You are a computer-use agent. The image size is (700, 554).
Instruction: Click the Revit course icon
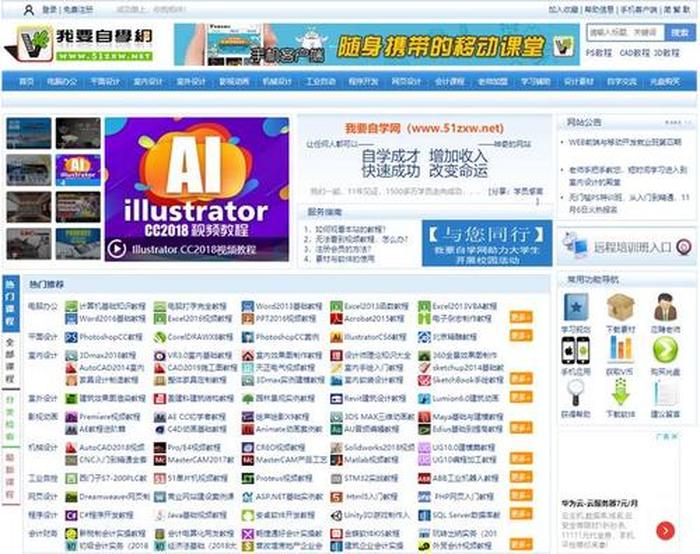336,399
